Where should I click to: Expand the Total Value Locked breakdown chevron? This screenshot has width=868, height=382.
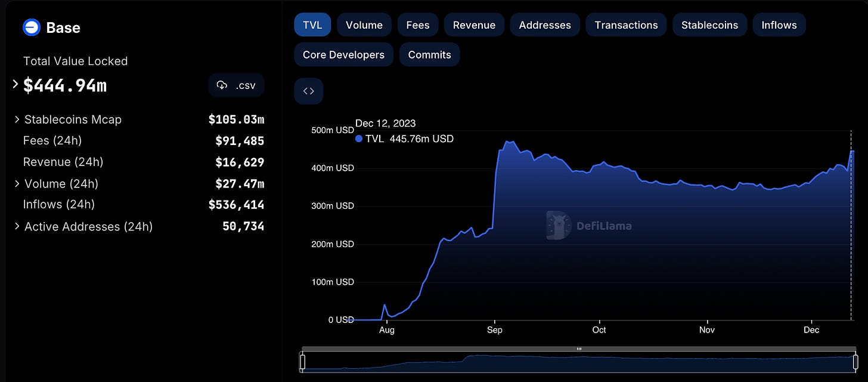coord(16,84)
